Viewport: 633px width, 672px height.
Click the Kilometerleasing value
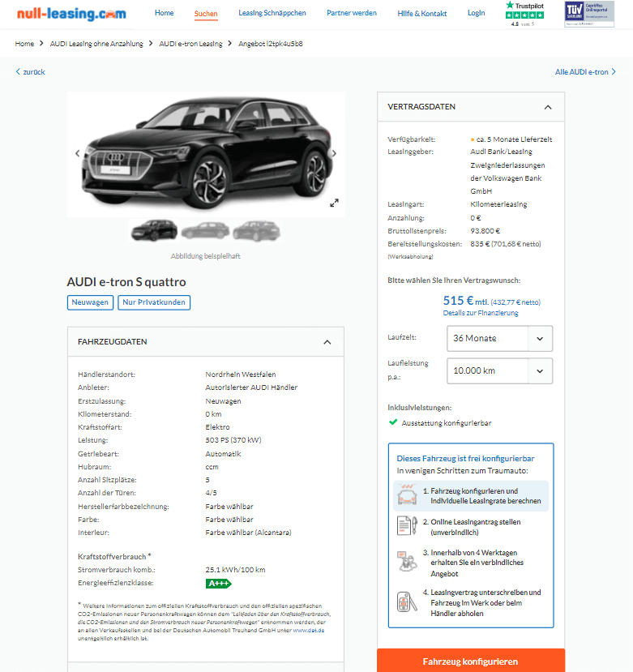click(x=498, y=204)
